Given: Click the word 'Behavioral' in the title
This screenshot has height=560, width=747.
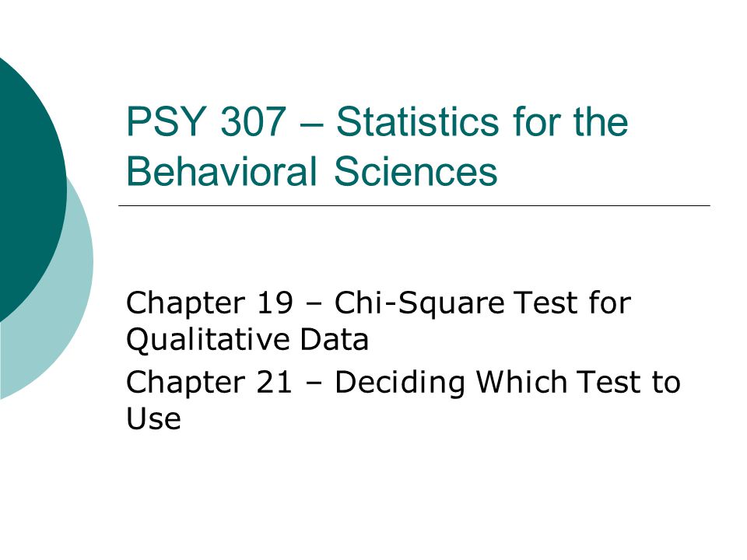Looking at the screenshot, I should (222, 171).
